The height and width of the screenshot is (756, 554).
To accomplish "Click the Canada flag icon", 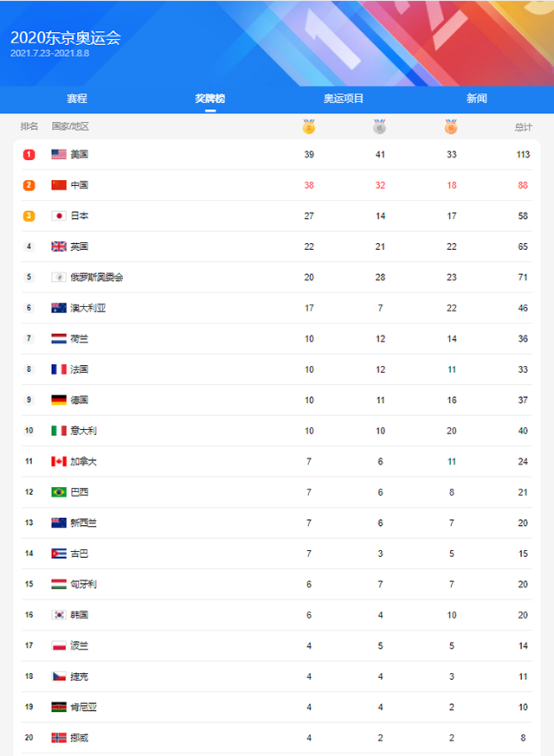I will click(x=59, y=462).
